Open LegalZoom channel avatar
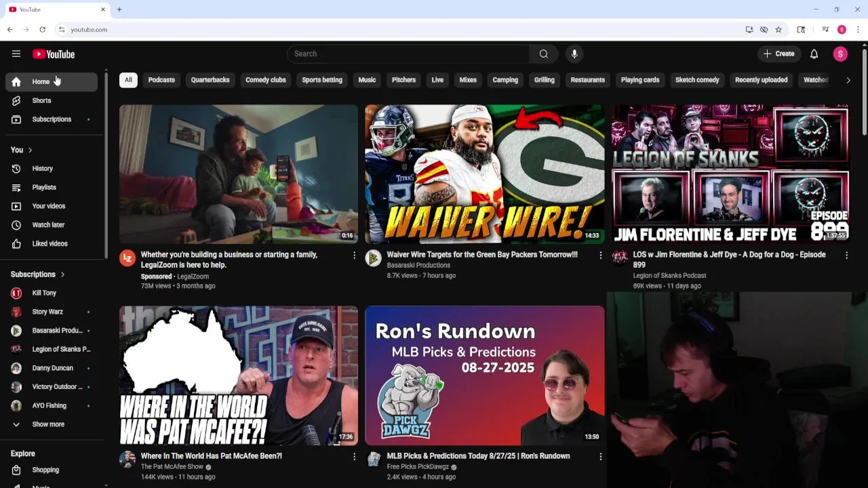The height and width of the screenshot is (488, 868). [x=127, y=258]
